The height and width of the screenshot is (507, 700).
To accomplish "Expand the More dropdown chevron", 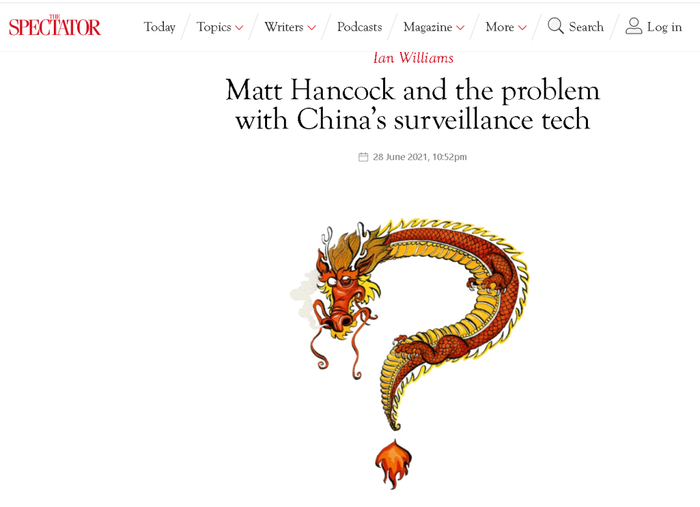I will point(522,28).
